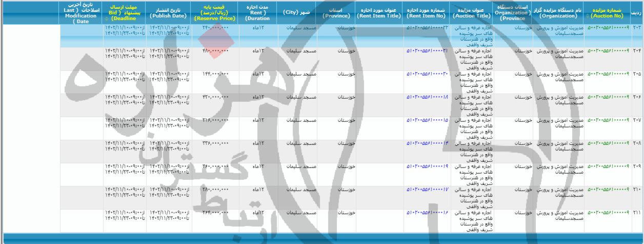Open rent item link in row 204

(x=427, y=51)
